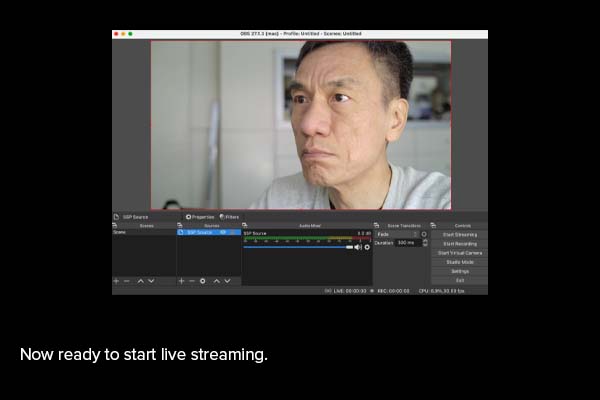Open Filters for the SSP Source
The width and height of the screenshot is (600, 400).
[230, 216]
